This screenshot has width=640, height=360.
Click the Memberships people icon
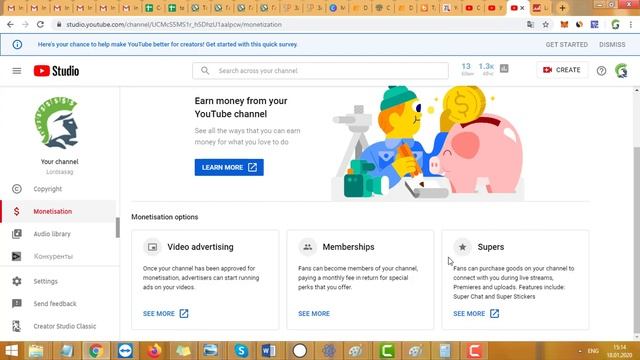pos(307,247)
